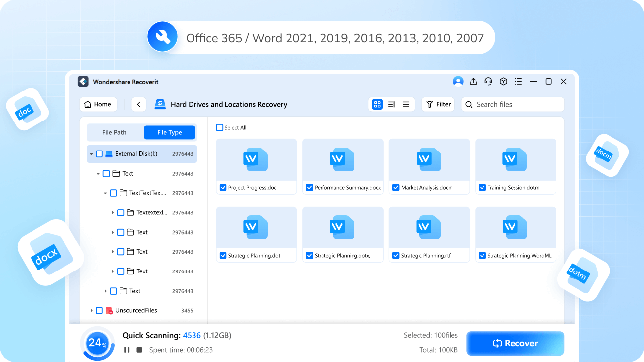Click the floating docm file badge
Screen dimensions: 644x362
click(607, 155)
